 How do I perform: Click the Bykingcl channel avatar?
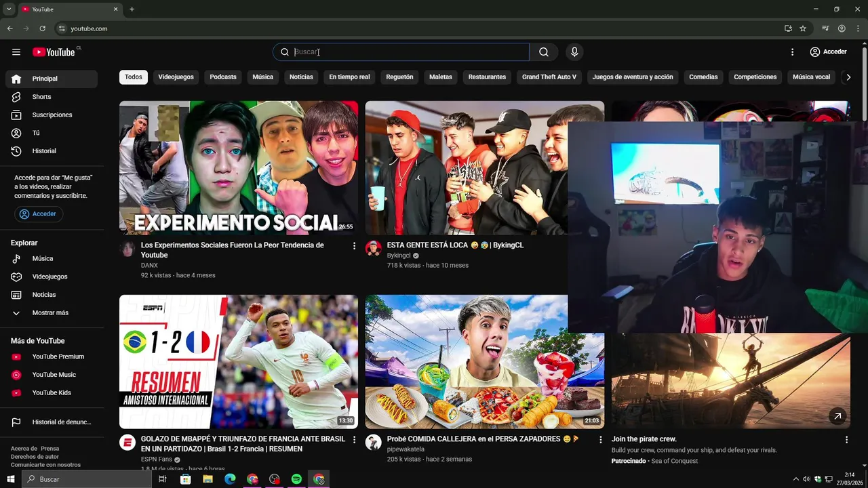coord(374,249)
